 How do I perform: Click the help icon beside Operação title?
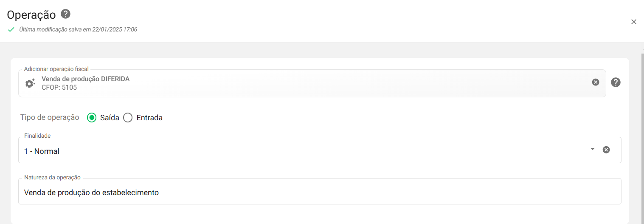point(65,14)
